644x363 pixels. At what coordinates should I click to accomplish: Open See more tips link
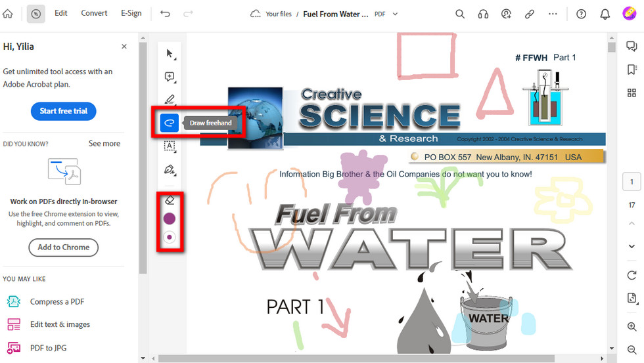point(104,144)
